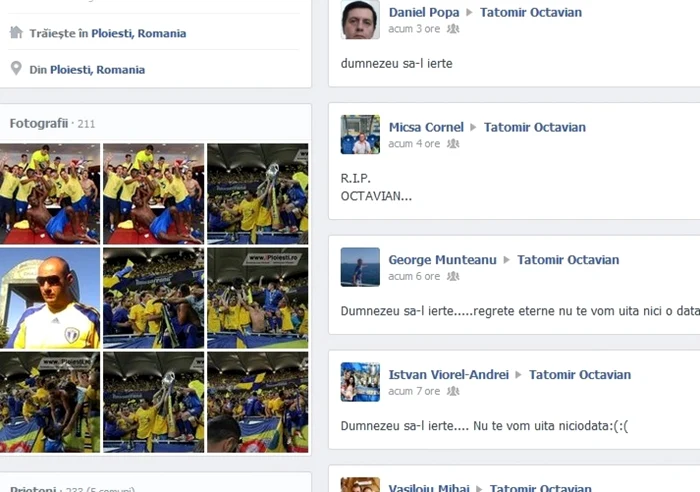Viewport: 700px width, 492px height.
Task: Open bottom-middle photo with the trophy raised
Action: pyautogui.click(x=154, y=402)
